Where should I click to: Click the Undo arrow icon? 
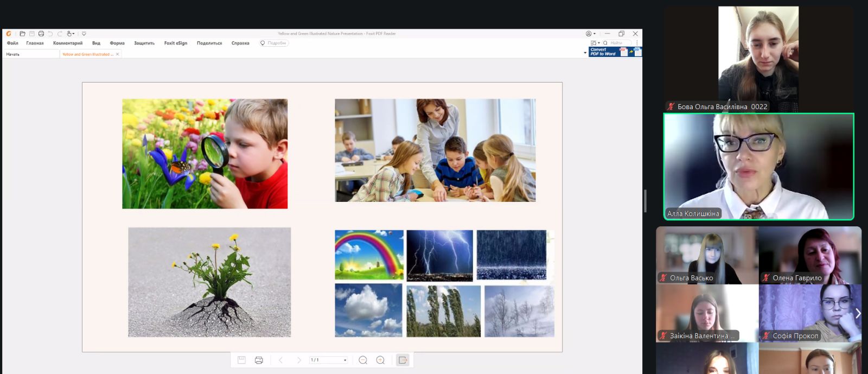pyautogui.click(x=50, y=34)
